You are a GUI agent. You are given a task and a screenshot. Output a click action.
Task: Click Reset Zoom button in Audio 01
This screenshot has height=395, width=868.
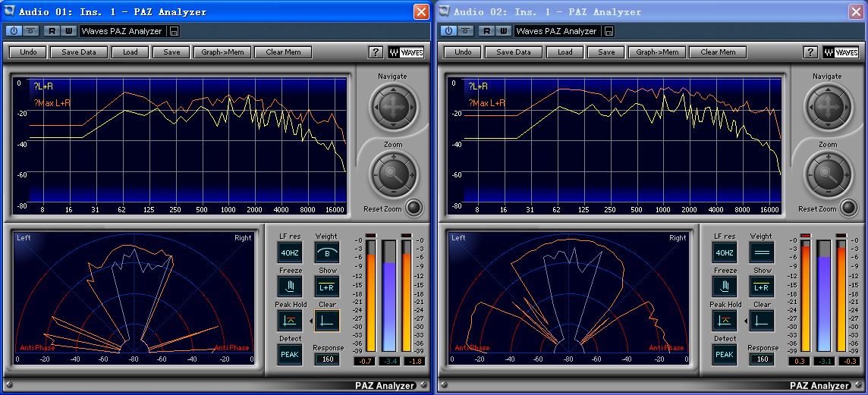[x=414, y=208]
